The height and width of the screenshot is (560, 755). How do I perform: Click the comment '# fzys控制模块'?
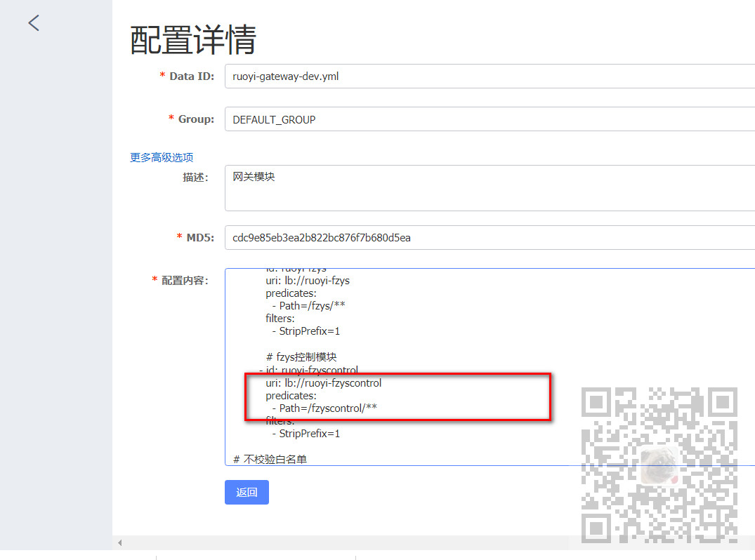pyautogui.click(x=301, y=357)
